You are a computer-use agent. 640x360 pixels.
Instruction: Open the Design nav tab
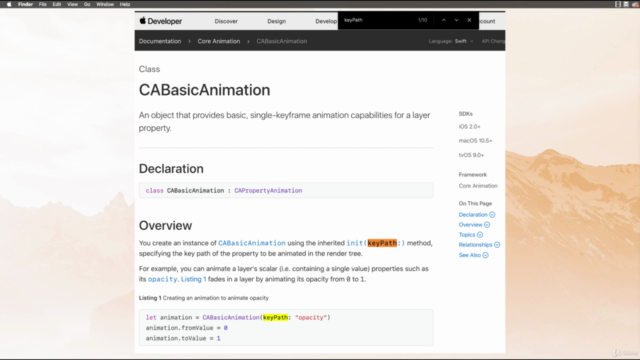(x=276, y=21)
